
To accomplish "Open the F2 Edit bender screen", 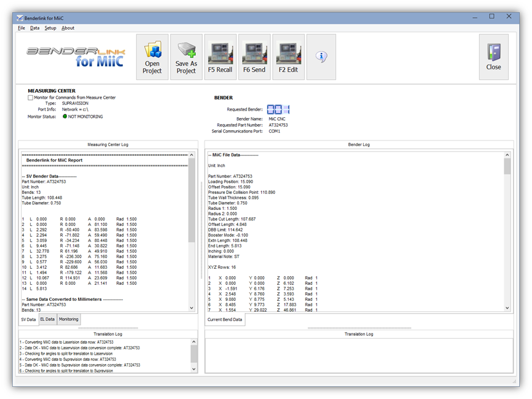I will [x=288, y=57].
